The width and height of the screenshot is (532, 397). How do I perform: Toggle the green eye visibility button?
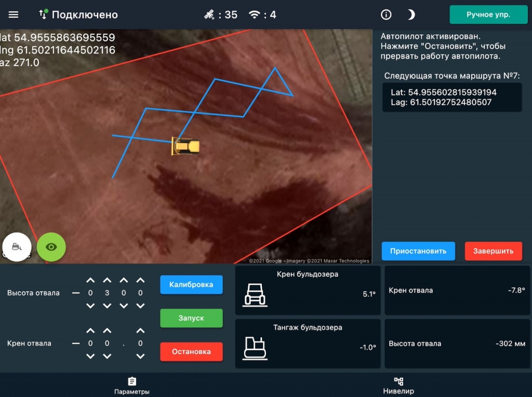pos(51,247)
